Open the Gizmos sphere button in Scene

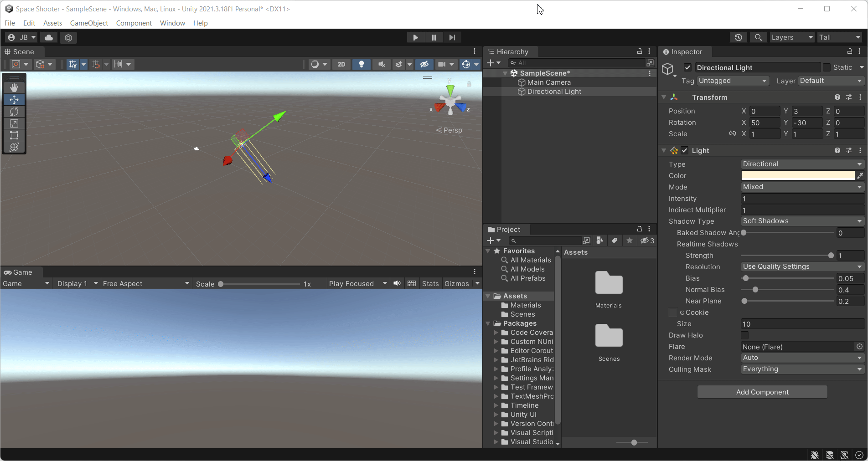point(466,64)
